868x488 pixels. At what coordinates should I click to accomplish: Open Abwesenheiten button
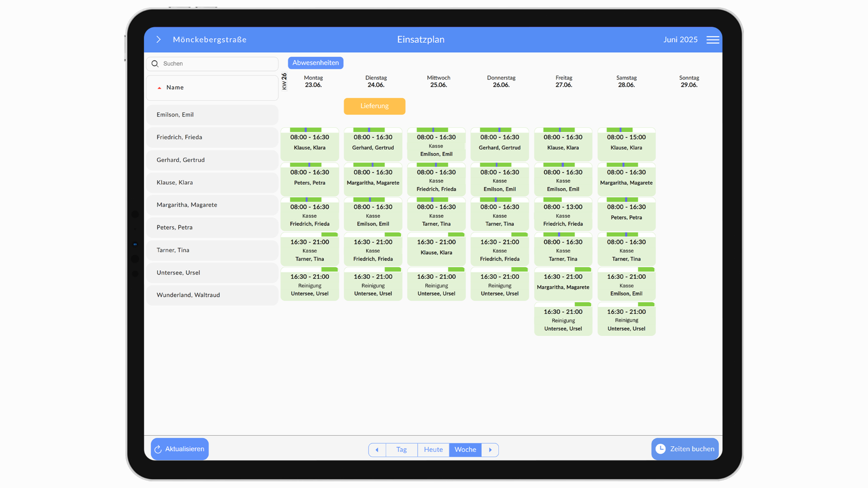click(x=316, y=63)
